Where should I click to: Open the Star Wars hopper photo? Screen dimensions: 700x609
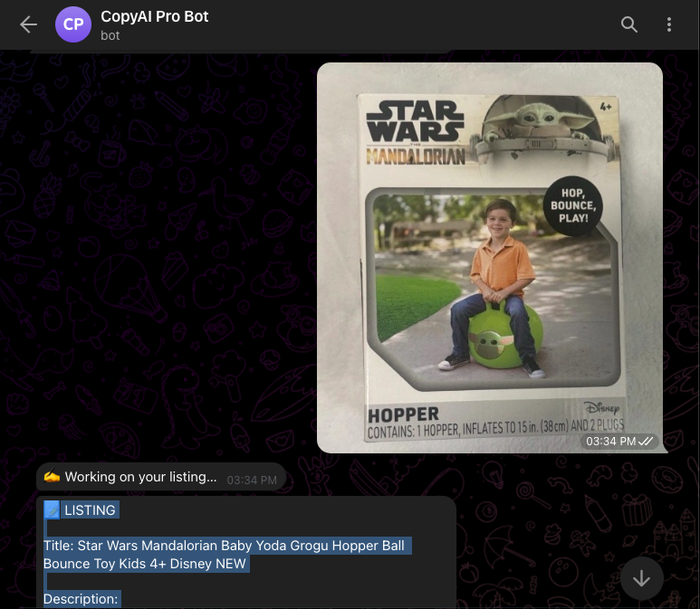(490, 258)
